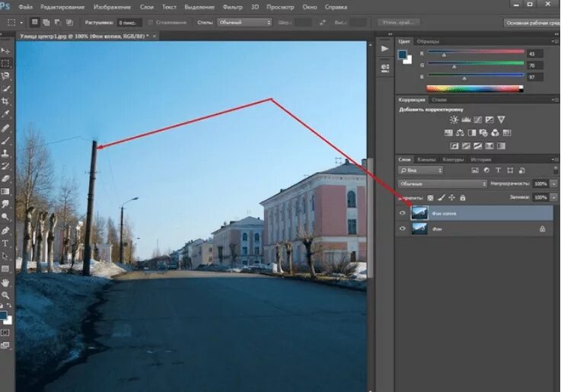Add a Channel Mixer adjustment
Viewport: 561px width, 392px height.
click(495, 133)
